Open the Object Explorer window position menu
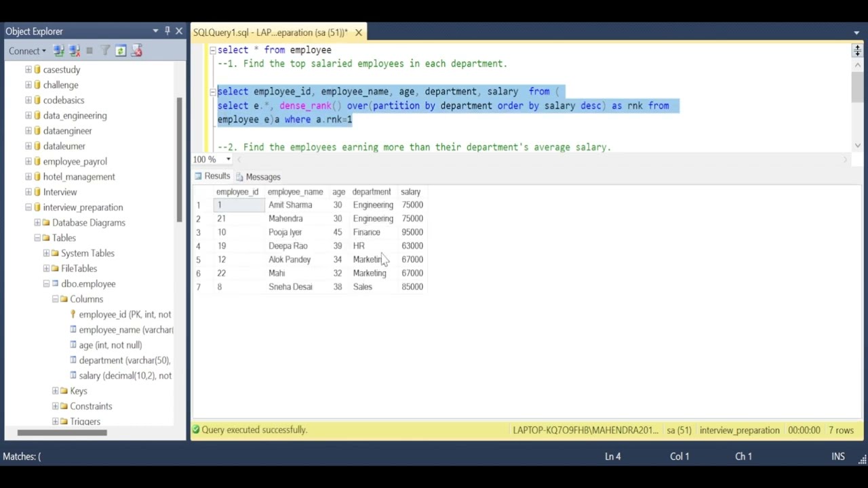Image resolution: width=868 pixels, height=488 pixels. pos(155,31)
